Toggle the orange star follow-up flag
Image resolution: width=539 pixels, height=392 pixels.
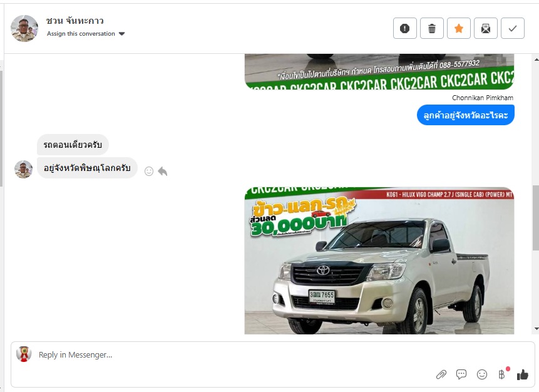point(459,28)
